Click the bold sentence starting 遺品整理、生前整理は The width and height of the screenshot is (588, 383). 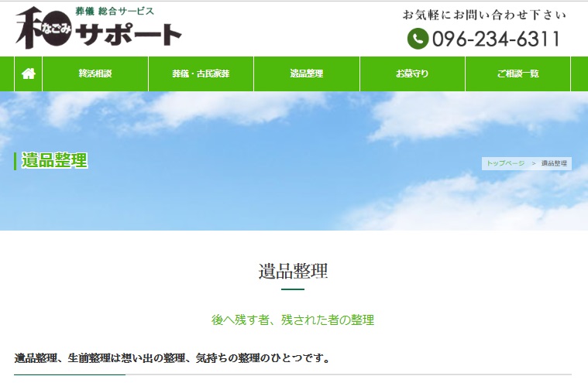173,358
